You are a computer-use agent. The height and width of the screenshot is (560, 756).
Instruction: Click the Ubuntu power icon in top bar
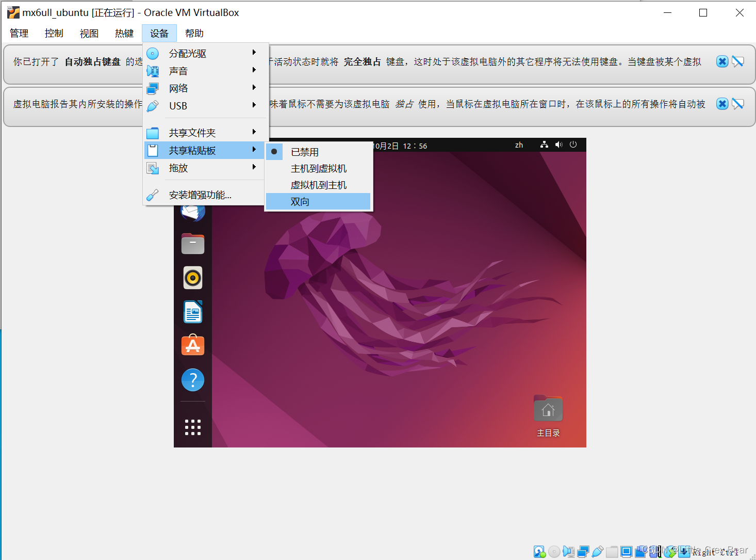point(573,145)
